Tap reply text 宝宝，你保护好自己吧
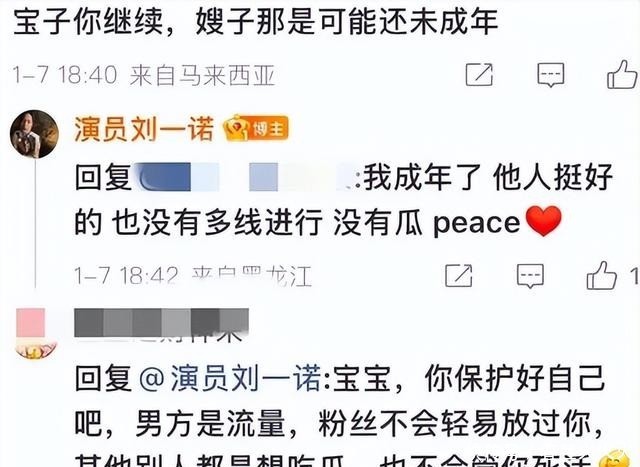Screen dimensions: 640x467 tap(339, 400)
